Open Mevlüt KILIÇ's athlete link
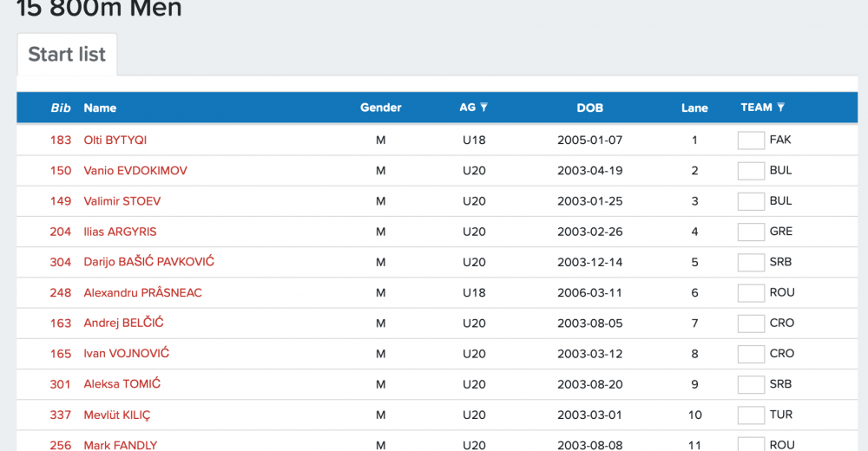The width and height of the screenshot is (868, 451). click(x=117, y=415)
